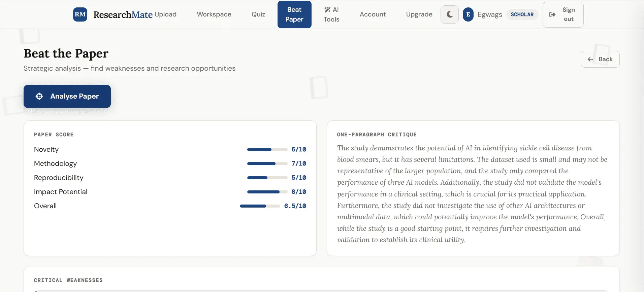Click the ONE-PARAGRAPH CRITIQUE heading

(x=377, y=135)
